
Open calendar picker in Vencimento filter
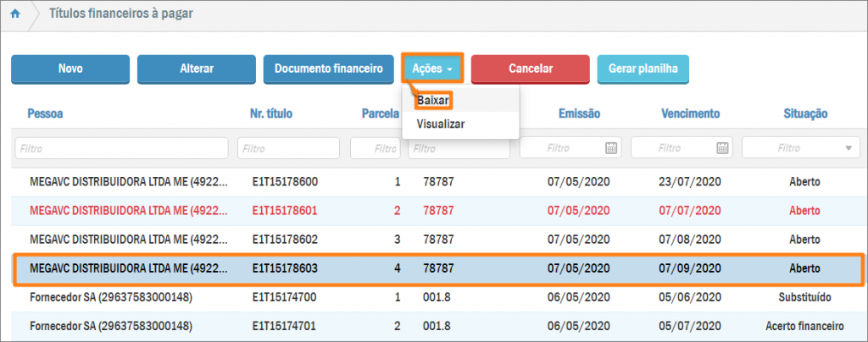point(722,148)
